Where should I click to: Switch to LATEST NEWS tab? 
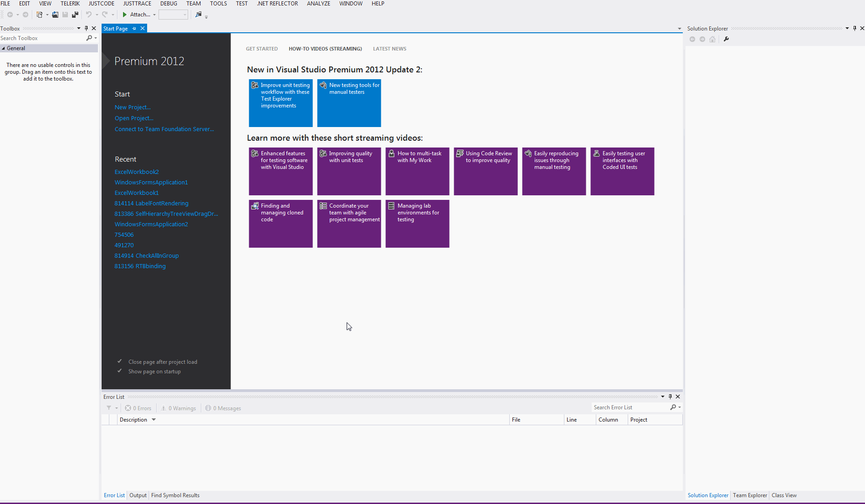click(x=389, y=49)
